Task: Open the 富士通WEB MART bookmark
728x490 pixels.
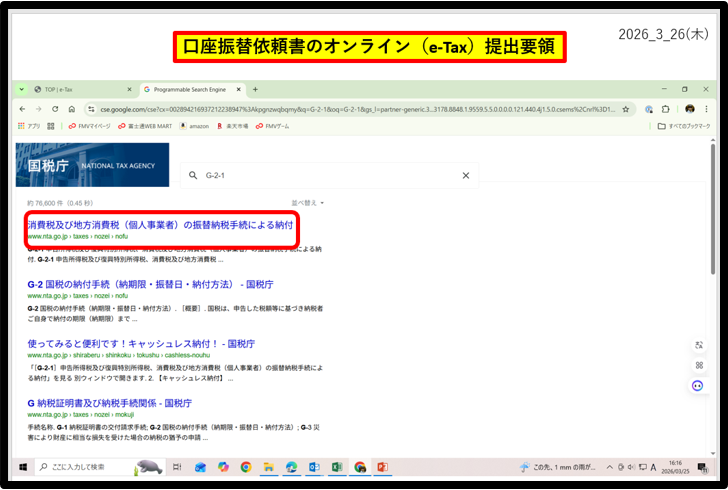Action: click(147, 126)
